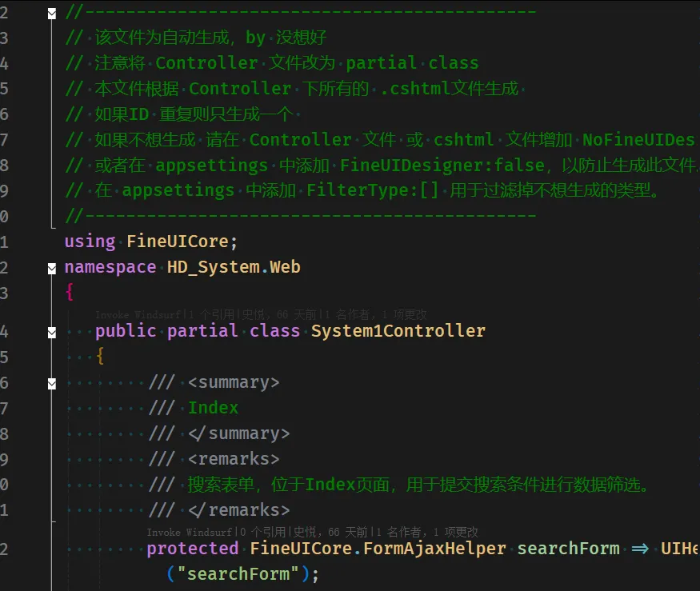Image resolution: width=700 pixels, height=591 pixels.
Task: Collapse the System1Controller class block
Action: point(52,332)
